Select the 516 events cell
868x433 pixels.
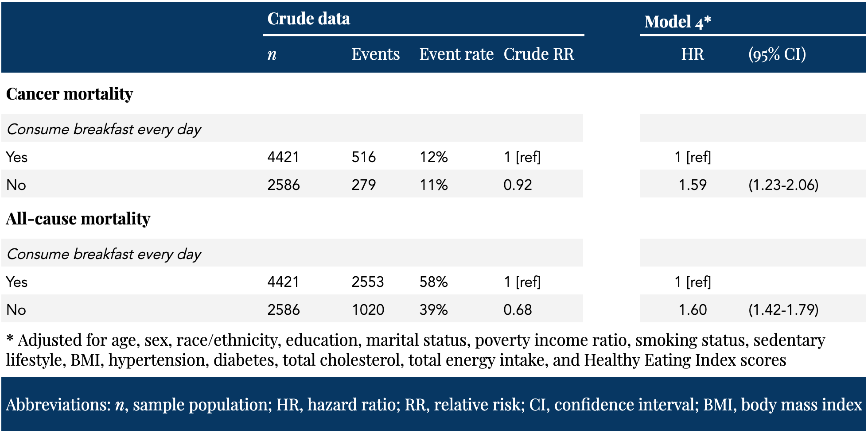363,157
